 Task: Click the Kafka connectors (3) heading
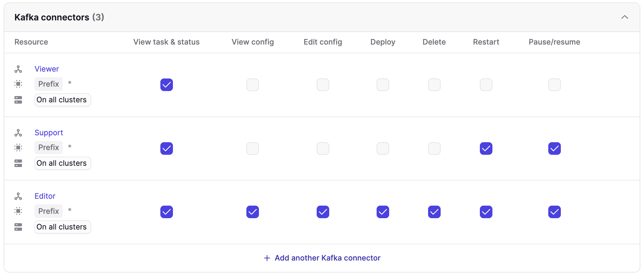click(59, 17)
